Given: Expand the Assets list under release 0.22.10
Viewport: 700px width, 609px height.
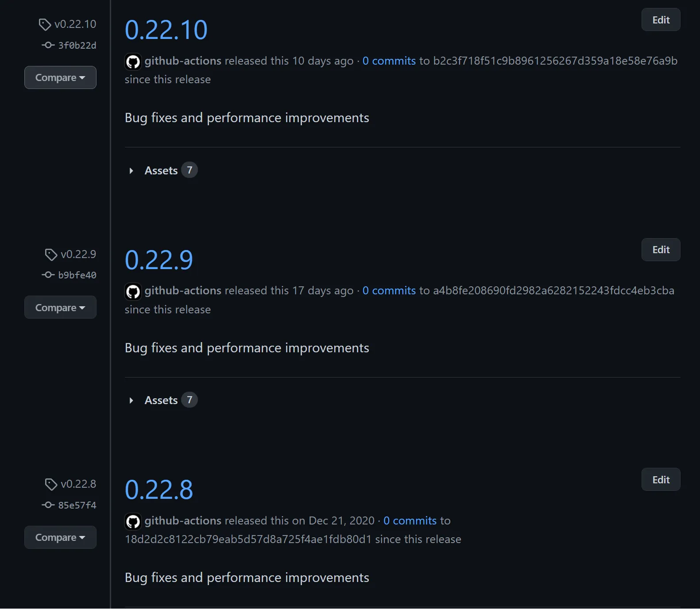Looking at the screenshot, I should coord(161,170).
